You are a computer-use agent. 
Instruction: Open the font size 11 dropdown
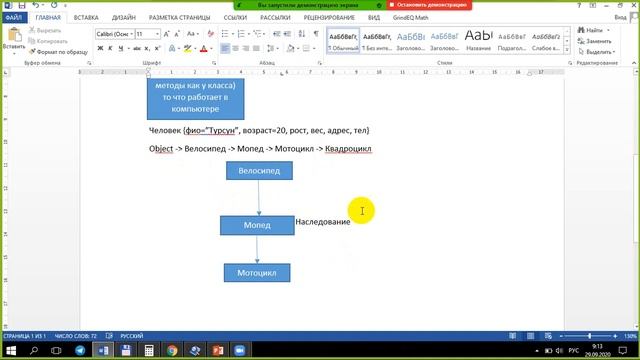tap(157, 34)
